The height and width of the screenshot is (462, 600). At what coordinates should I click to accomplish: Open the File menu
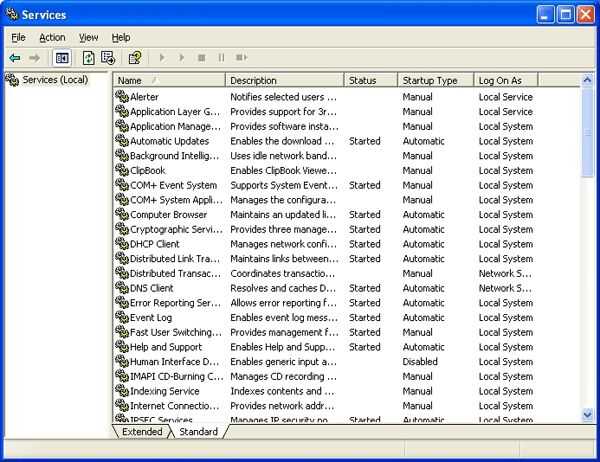(18, 38)
